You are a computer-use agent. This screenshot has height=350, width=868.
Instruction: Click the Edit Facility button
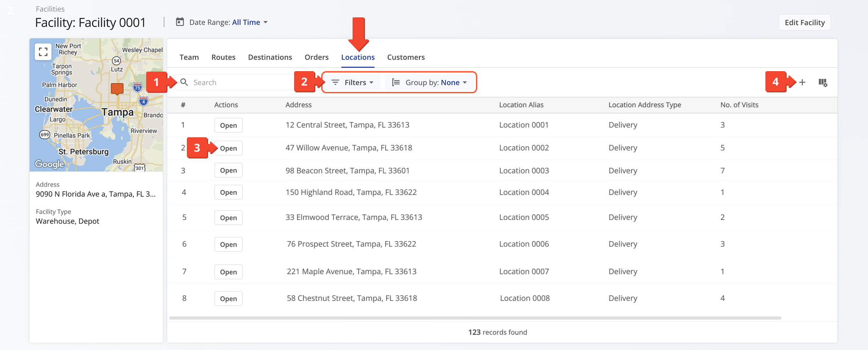804,22
